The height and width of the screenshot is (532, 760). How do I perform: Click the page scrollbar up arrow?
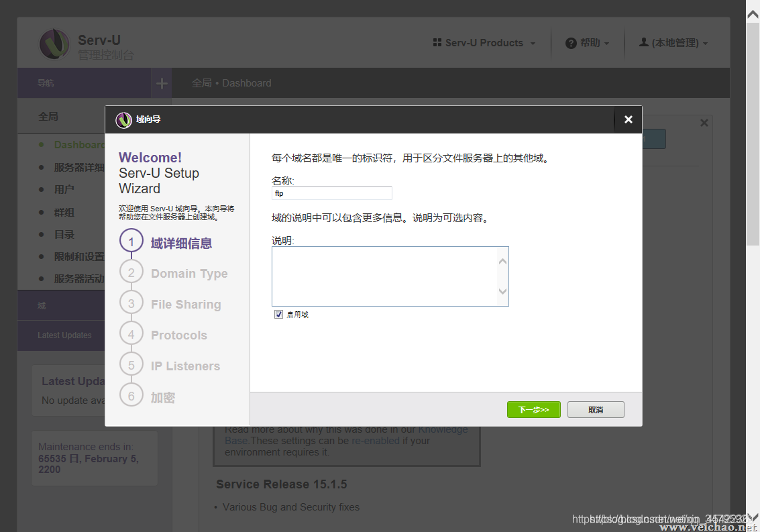click(x=753, y=15)
